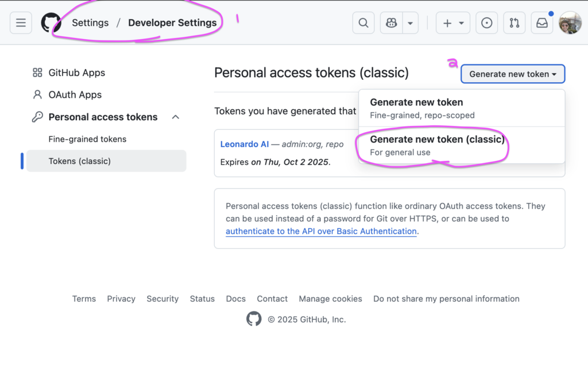
Task: Open authenticate to the API over Basic Authentication link
Action: tap(321, 231)
